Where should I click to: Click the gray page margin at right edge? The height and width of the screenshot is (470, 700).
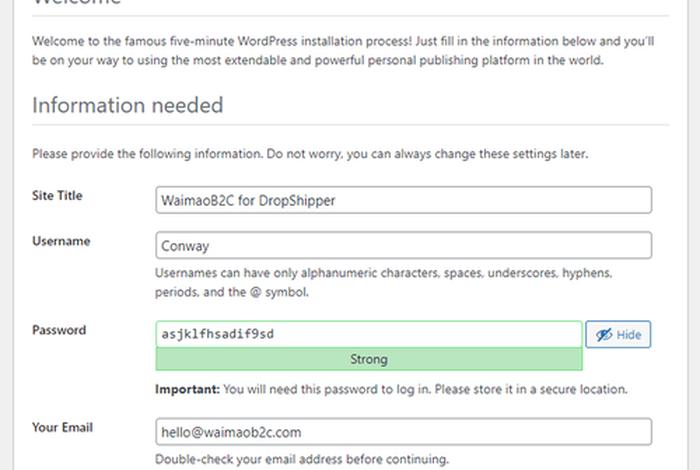pyautogui.click(x=694, y=235)
